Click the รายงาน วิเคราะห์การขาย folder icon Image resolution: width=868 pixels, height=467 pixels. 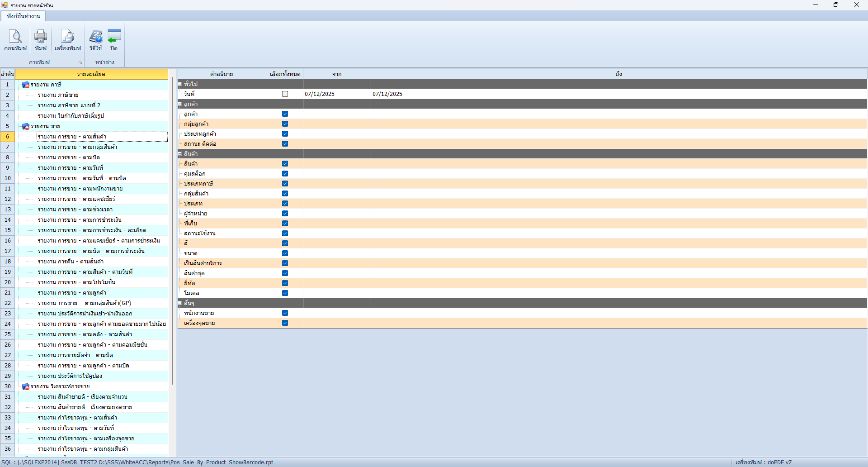tap(26, 386)
